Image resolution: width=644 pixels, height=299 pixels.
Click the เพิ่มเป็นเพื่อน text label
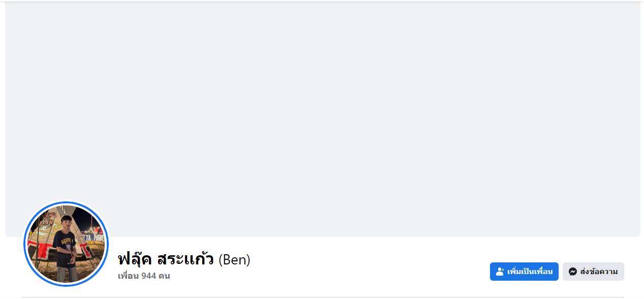pyautogui.click(x=530, y=272)
